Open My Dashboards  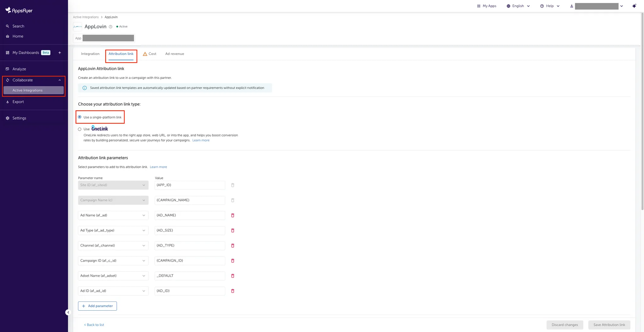pos(26,53)
